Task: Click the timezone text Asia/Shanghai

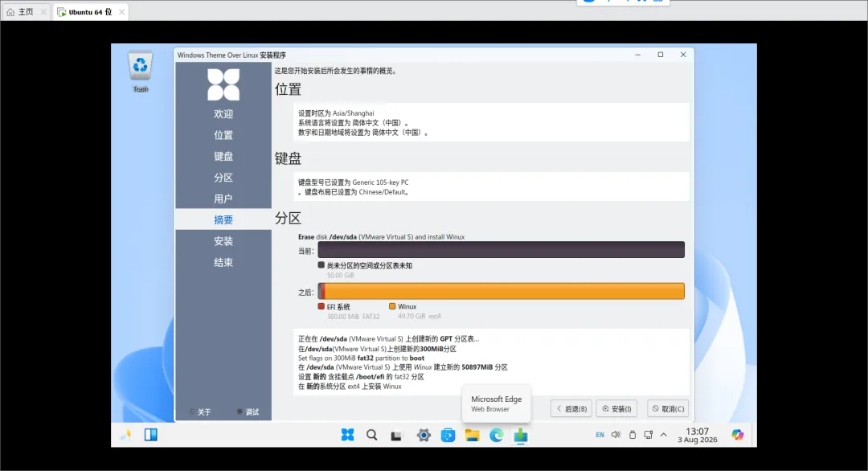Action: pyautogui.click(x=353, y=113)
